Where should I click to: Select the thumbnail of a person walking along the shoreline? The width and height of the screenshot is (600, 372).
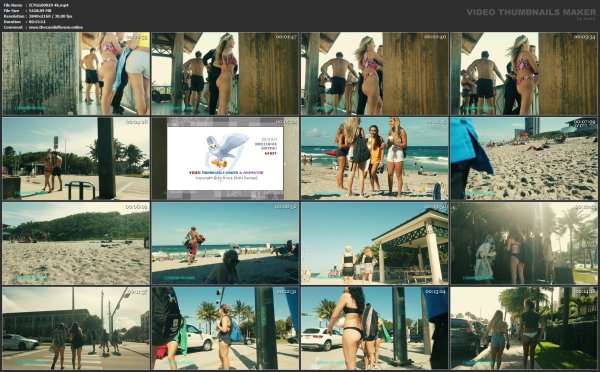point(225,243)
